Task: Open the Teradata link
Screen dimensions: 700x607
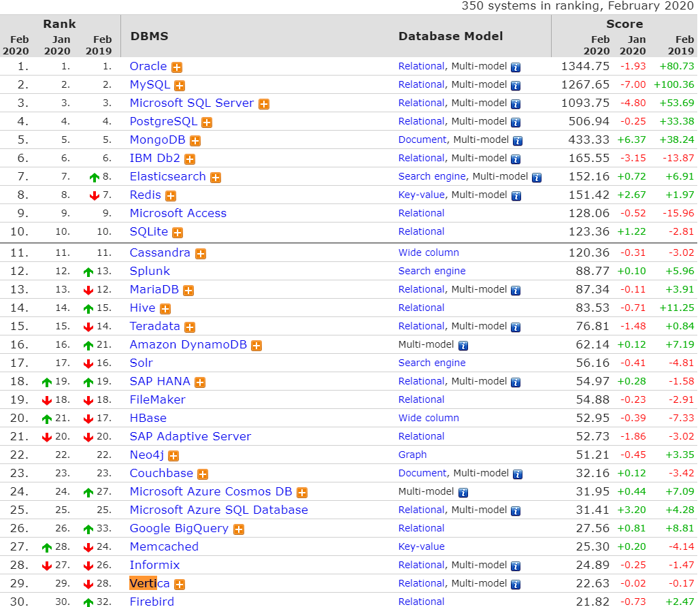Action: [x=154, y=326]
